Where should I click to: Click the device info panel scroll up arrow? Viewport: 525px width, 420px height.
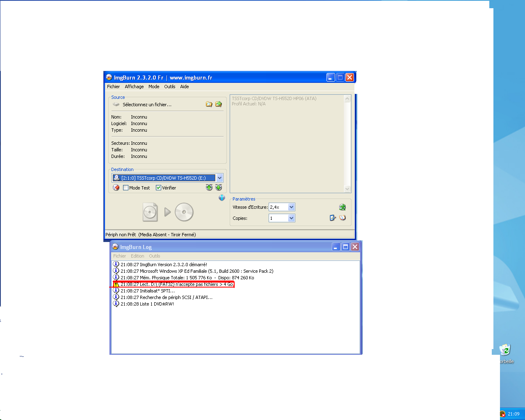[x=347, y=99]
